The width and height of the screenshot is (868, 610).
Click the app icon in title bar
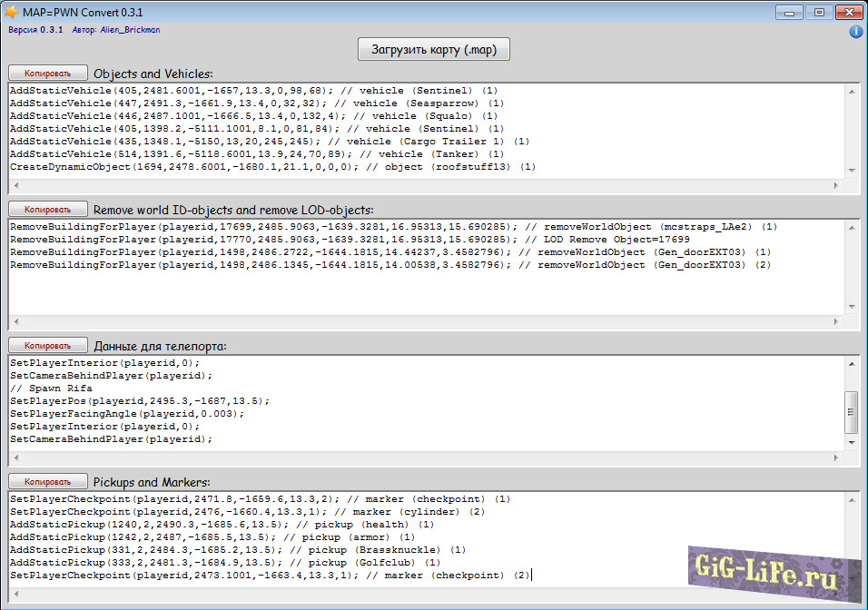[x=11, y=12]
